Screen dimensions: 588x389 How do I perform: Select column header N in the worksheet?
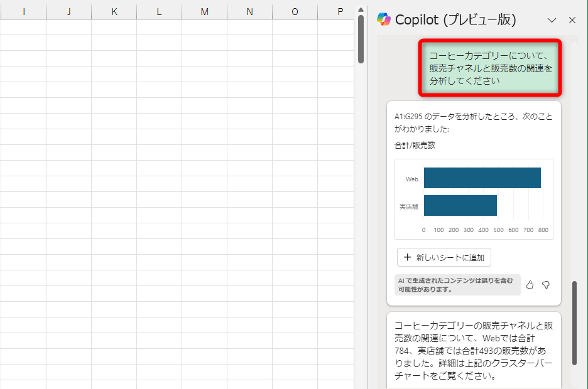point(249,11)
